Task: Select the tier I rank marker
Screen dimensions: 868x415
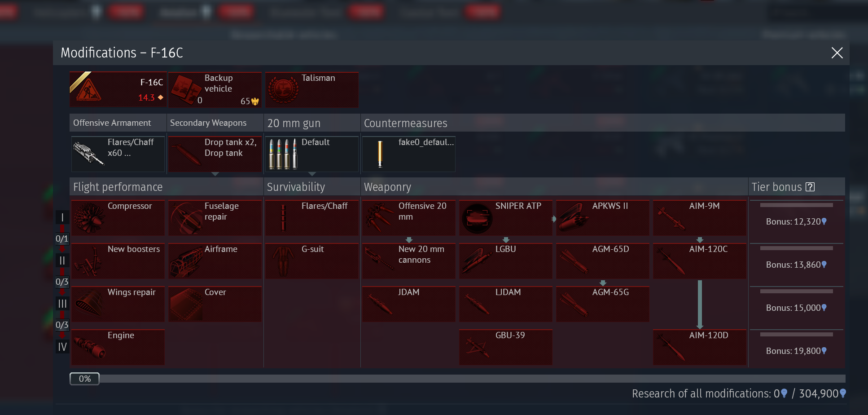Action: 62,217
